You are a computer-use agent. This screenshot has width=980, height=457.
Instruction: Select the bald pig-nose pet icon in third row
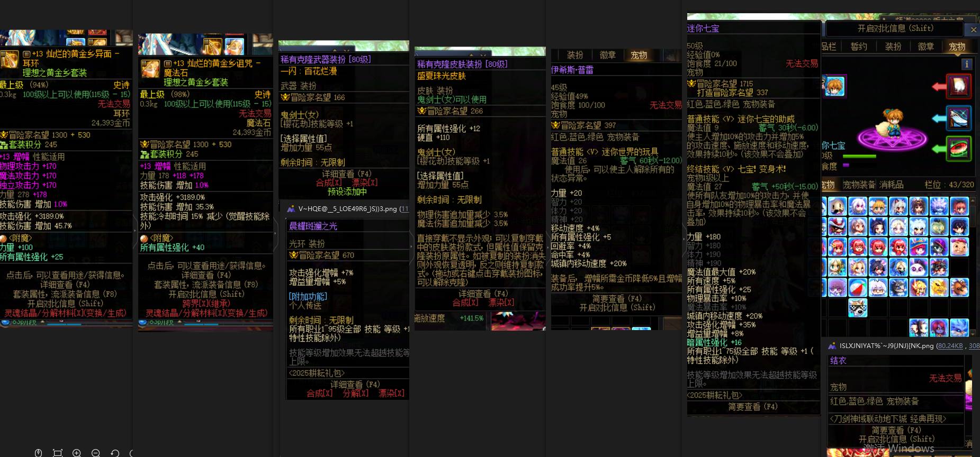pos(959,246)
